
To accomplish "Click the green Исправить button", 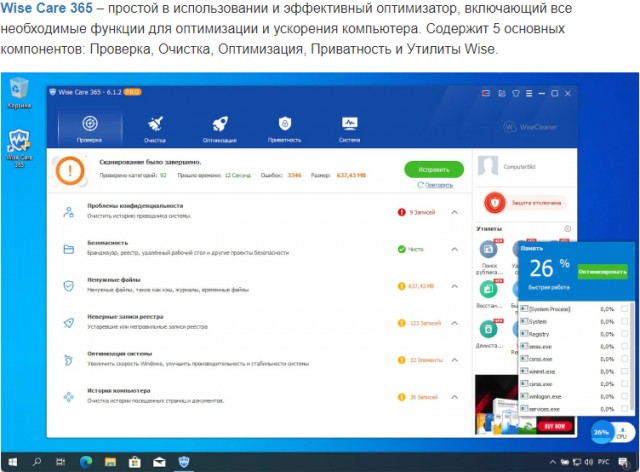I will (434, 169).
